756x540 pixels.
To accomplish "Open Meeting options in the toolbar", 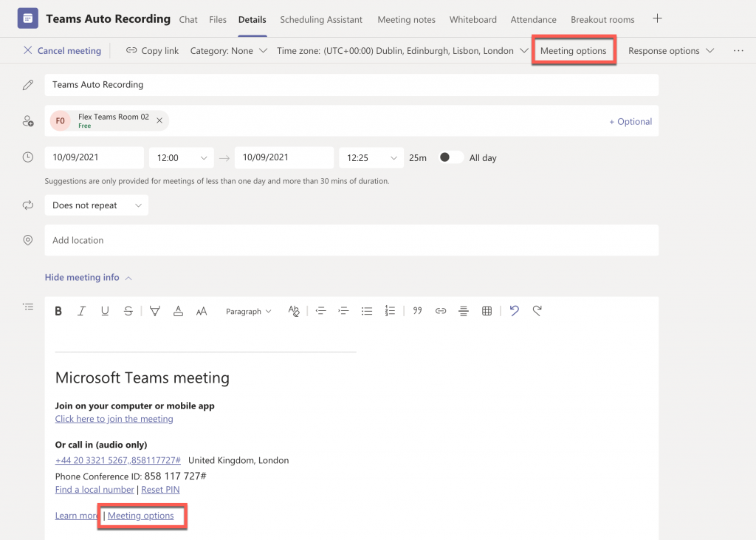I will point(573,51).
